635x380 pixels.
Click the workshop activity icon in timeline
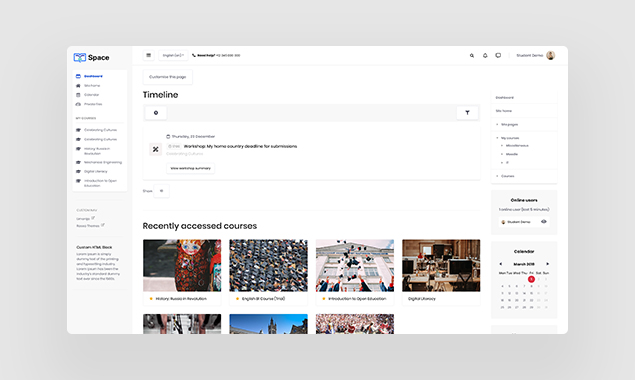click(x=156, y=149)
